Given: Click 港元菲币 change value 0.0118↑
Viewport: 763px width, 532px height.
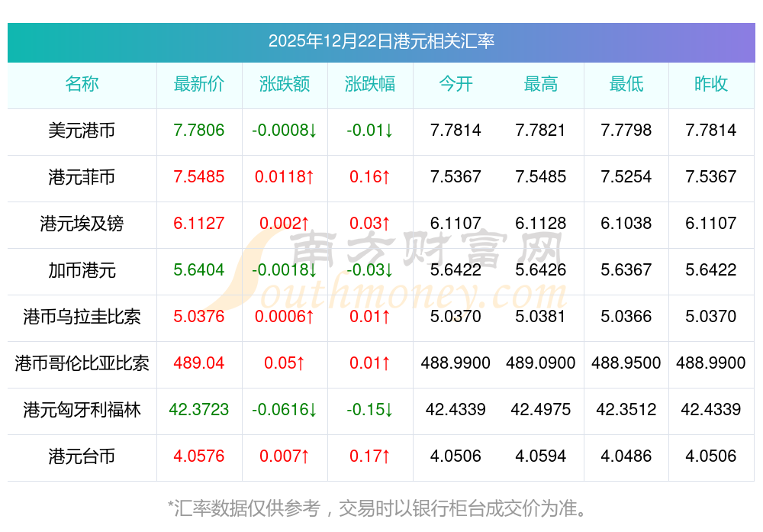Looking at the screenshot, I should coord(285,176).
